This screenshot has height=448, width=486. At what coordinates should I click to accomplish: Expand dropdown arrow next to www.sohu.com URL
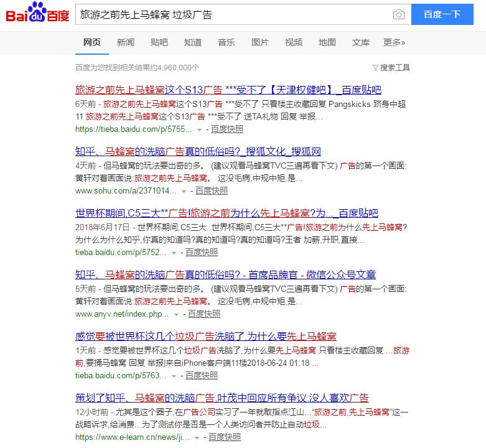184,191
